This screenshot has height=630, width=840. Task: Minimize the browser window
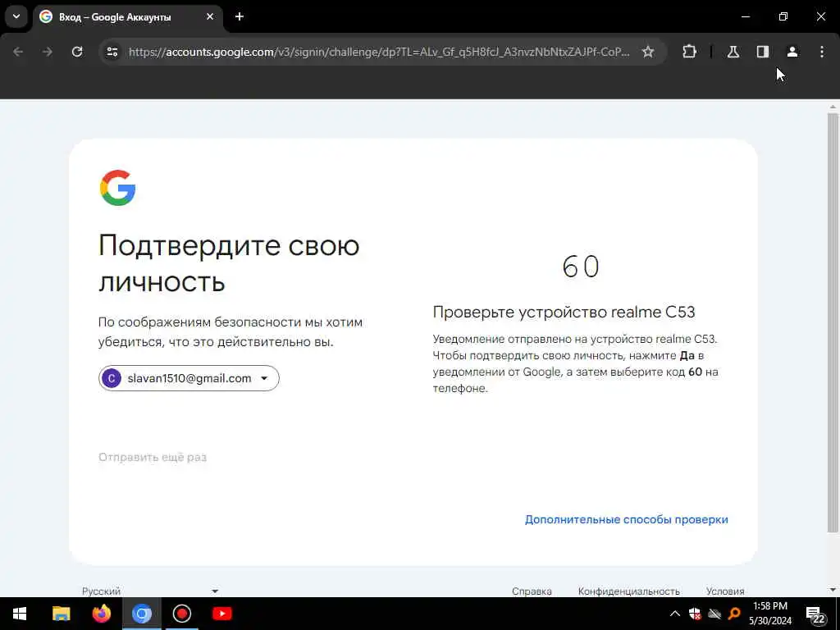coord(745,16)
